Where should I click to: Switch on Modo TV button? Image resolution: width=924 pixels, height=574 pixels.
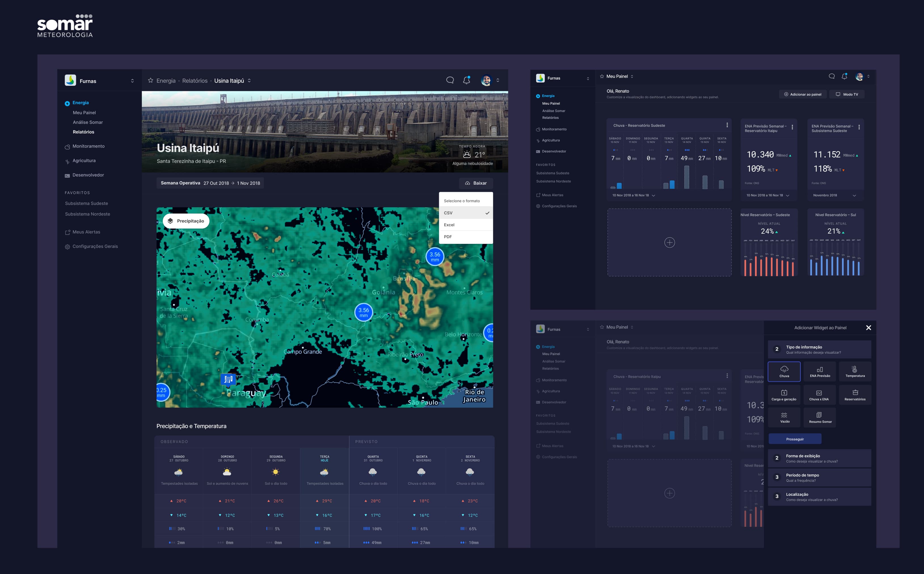tap(847, 94)
